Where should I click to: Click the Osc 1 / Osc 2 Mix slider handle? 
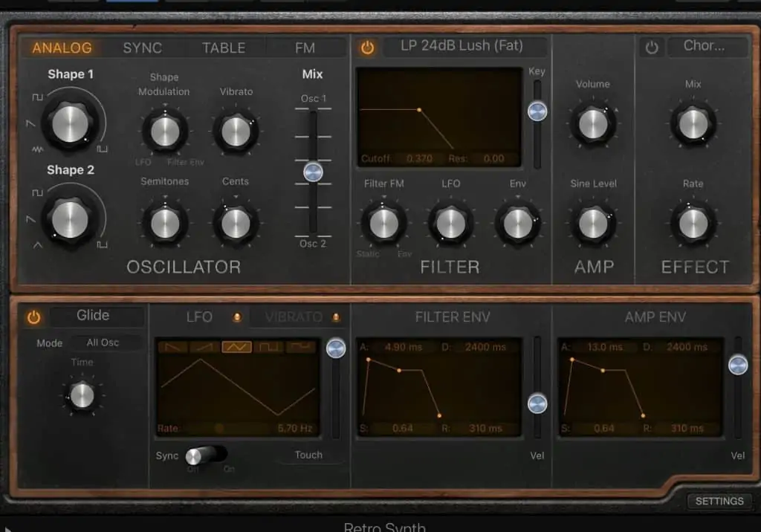click(313, 172)
